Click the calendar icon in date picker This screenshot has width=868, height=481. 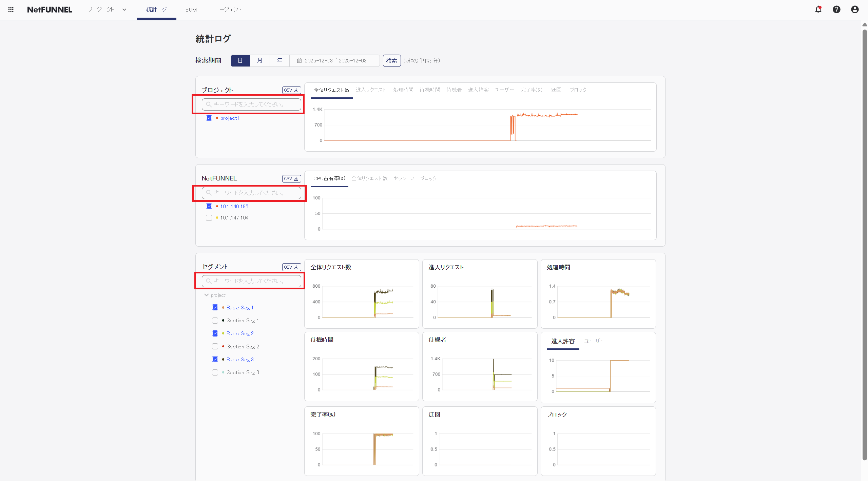[x=299, y=60]
